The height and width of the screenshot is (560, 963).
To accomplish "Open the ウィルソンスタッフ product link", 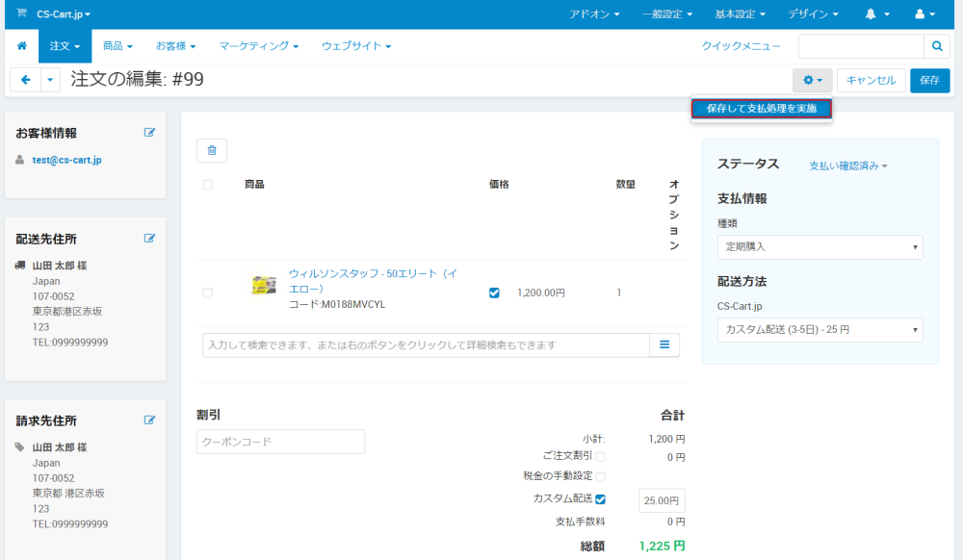I will coord(374,281).
